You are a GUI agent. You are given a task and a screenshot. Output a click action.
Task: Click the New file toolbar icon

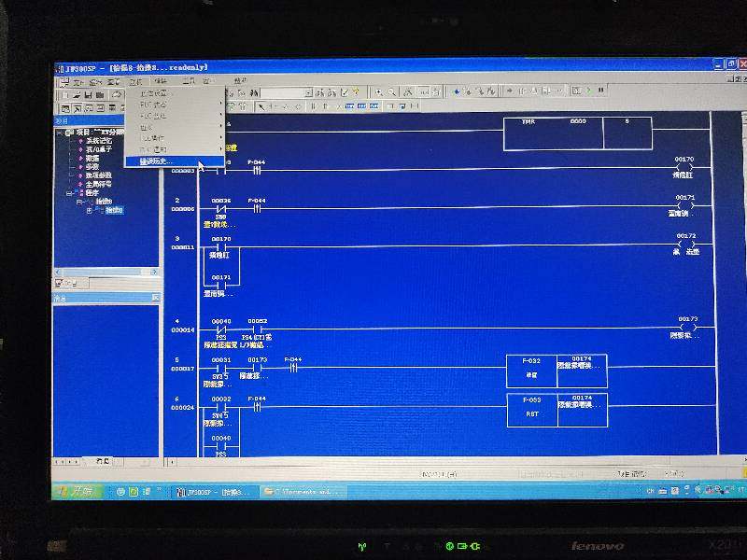point(65,95)
